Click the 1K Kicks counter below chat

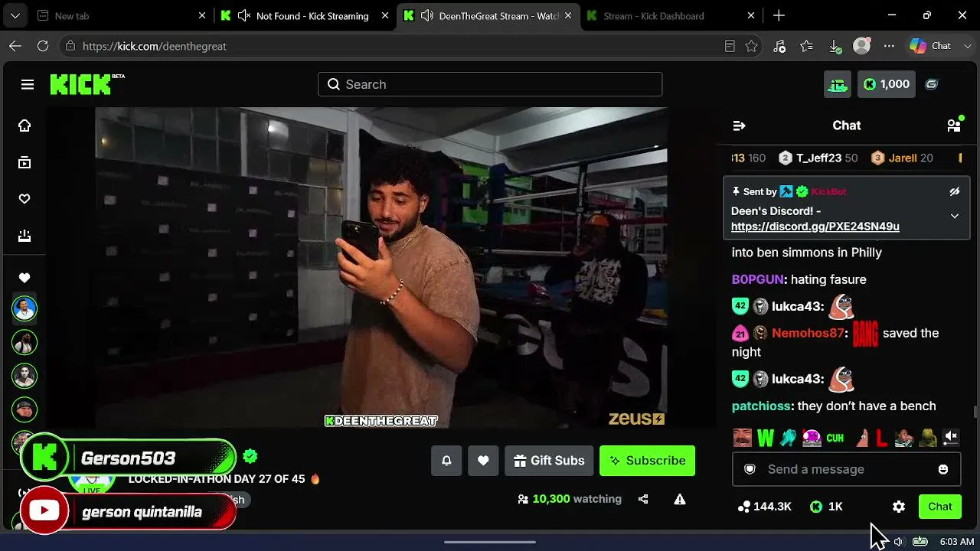826,507
